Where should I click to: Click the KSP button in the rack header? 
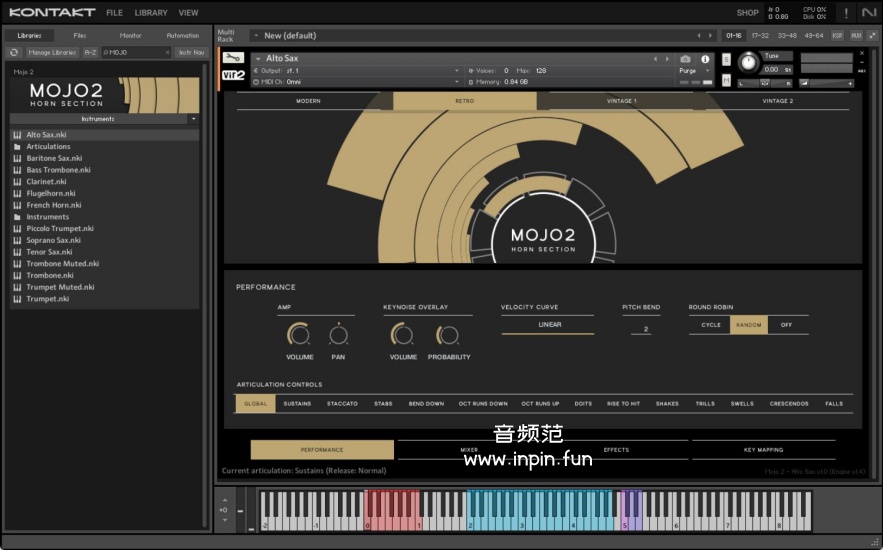pyautogui.click(x=837, y=35)
